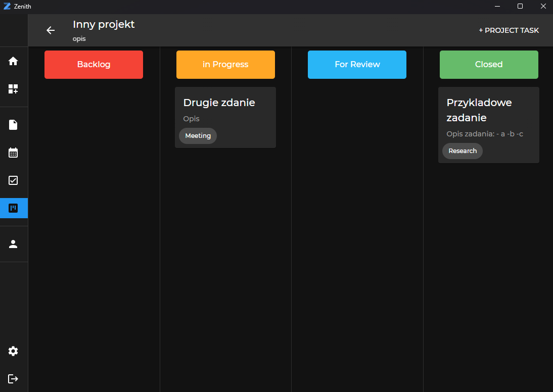Select the Kanban board icon
This screenshot has width=553, height=392.
[13, 208]
